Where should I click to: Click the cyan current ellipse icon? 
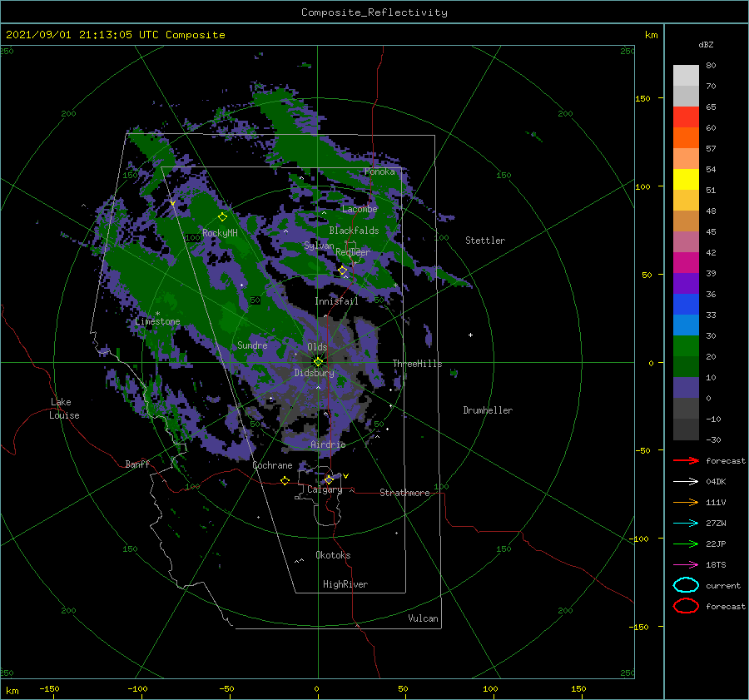pos(686,585)
